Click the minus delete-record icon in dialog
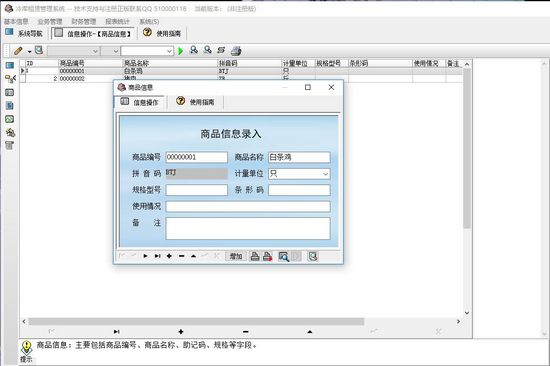The width and height of the screenshot is (550, 366). [181, 256]
